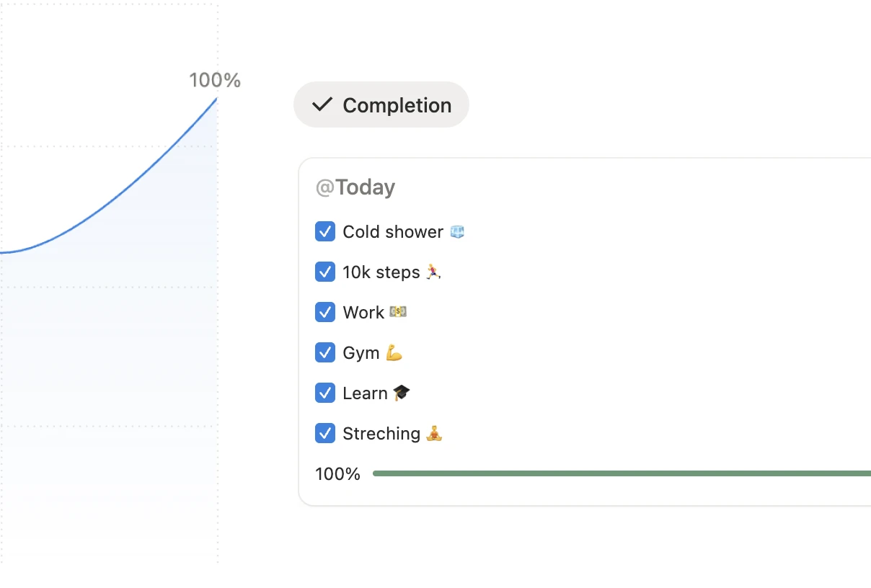Screen dimensions: 871x588
Task: Toggle the 10k steps checkbox
Action: coord(325,272)
